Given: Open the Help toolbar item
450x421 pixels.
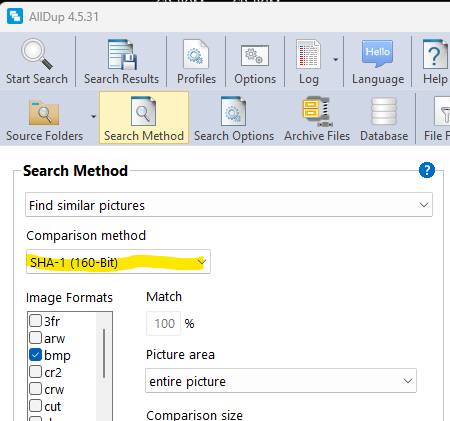Looking at the screenshot, I should point(435,62).
